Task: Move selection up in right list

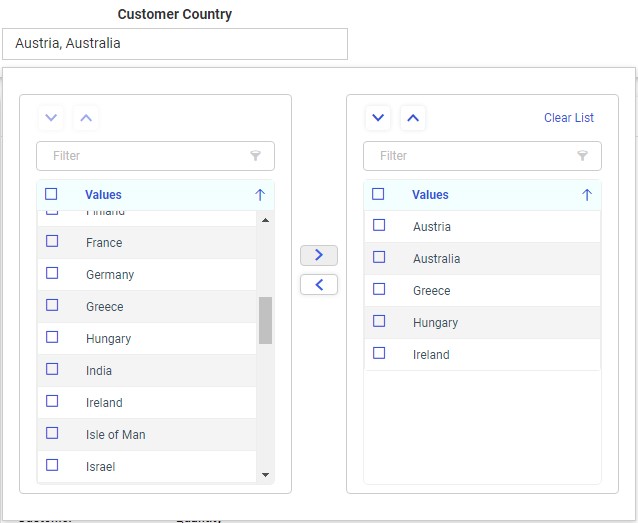Action: pyautogui.click(x=414, y=118)
